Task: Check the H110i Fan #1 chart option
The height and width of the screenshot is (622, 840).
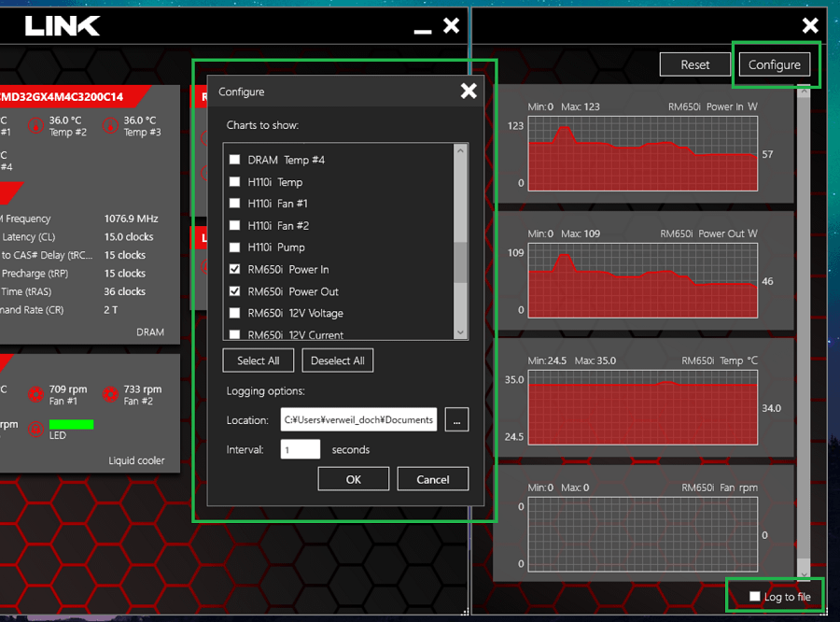Action: pyautogui.click(x=234, y=204)
